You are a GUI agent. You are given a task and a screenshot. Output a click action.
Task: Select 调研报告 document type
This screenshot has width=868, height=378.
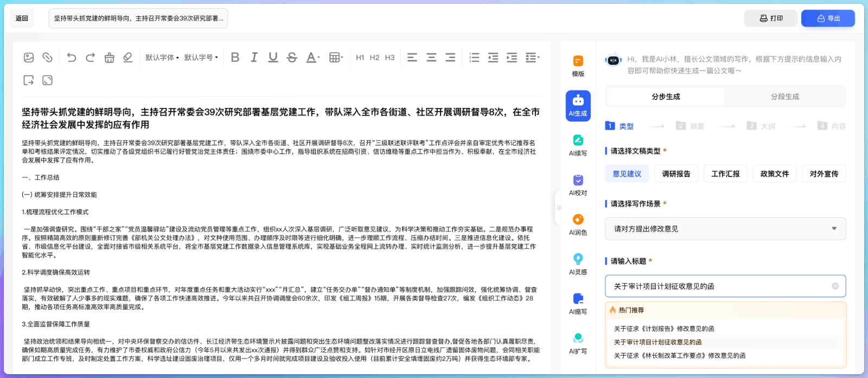coord(676,174)
